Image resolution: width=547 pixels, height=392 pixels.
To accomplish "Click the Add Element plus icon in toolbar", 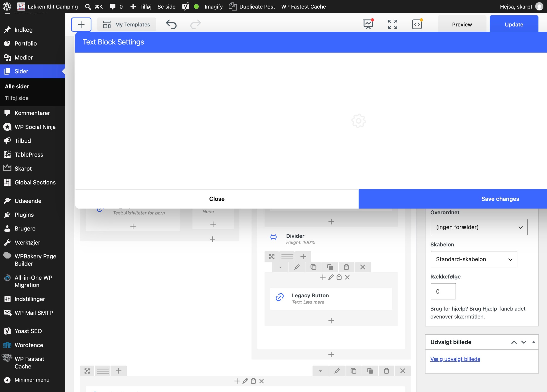I will coord(81,24).
